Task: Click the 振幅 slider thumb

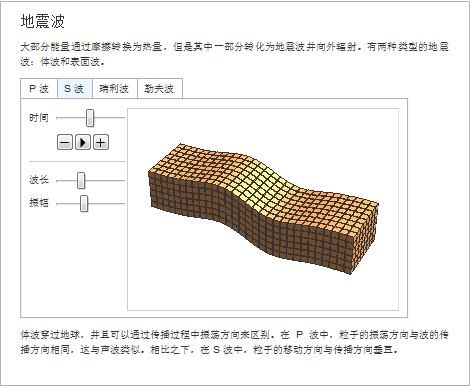Action: [84, 203]
